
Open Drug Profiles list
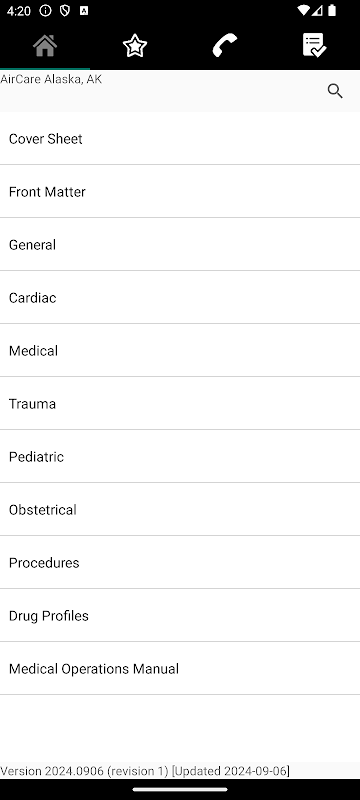(180, 616)
